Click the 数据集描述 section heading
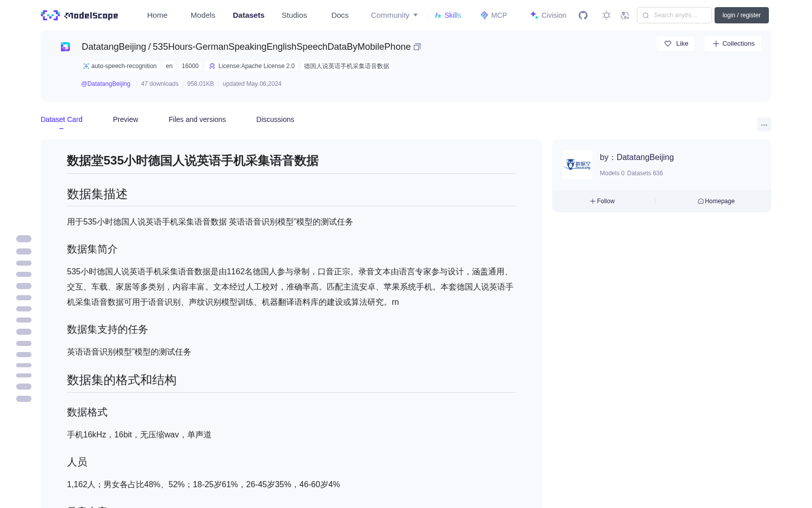Image resolution: width=812 pixels, height=508 pixels. click(97, 194)
